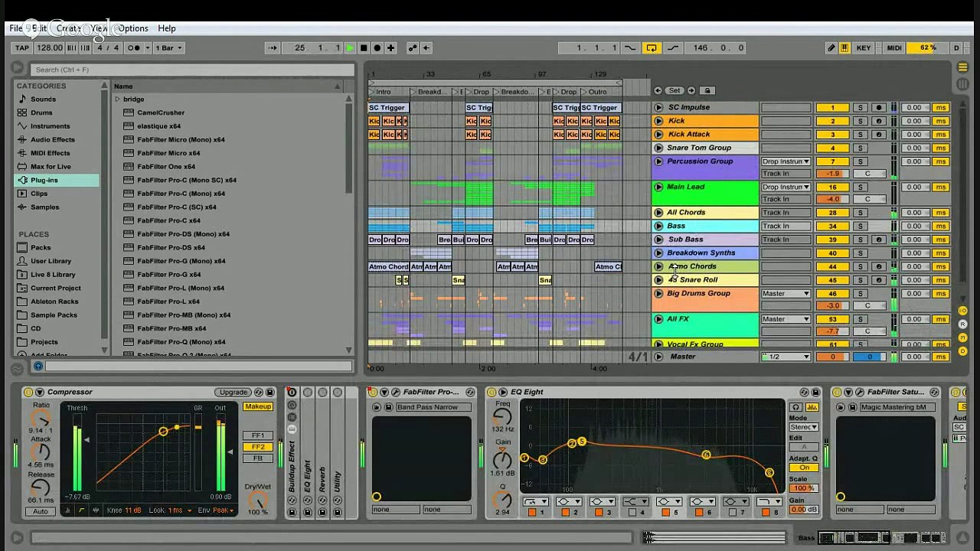Screen dimensions: 980x551
Task: Enable Draw Mode pencil icon
Action: [x=831, y=48]
